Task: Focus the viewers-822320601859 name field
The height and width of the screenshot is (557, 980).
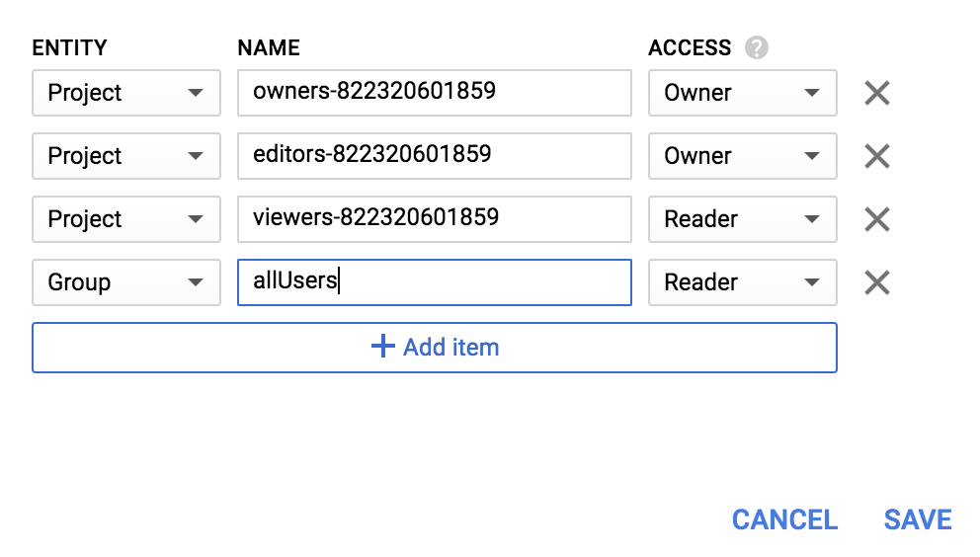Action: [434, 219]
